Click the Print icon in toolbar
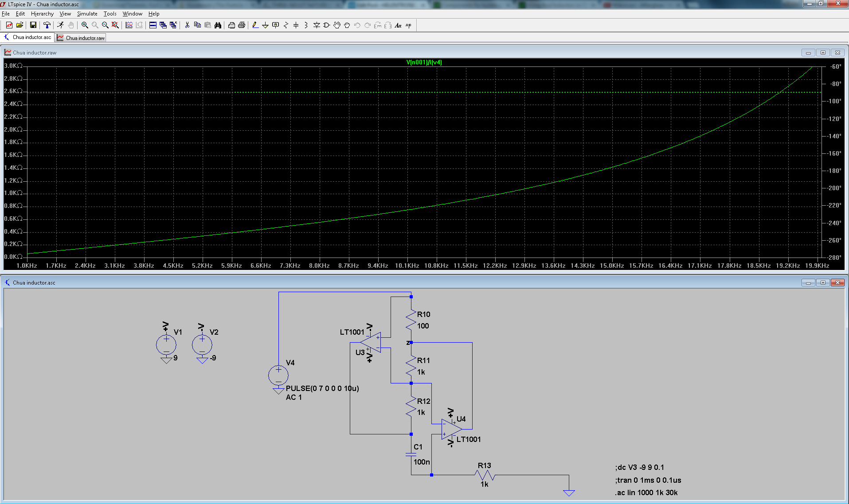Screen dimensions: 849x504 [x=242, y=25]
